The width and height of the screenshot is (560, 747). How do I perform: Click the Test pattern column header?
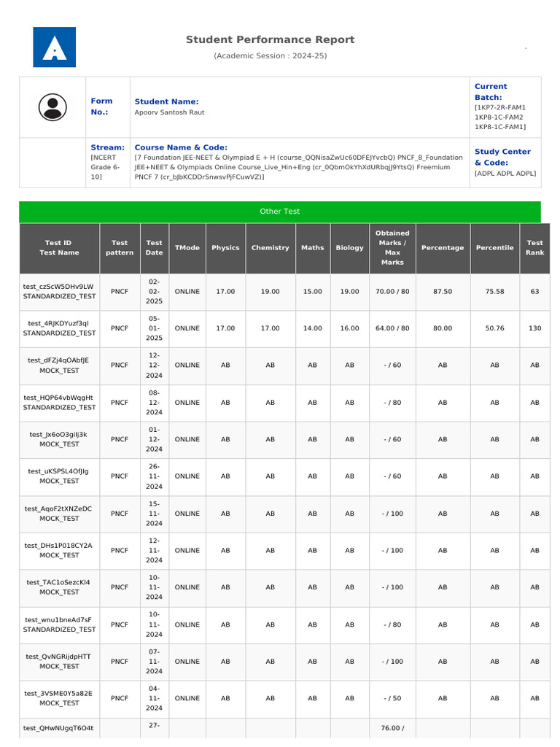click(120, 248)
